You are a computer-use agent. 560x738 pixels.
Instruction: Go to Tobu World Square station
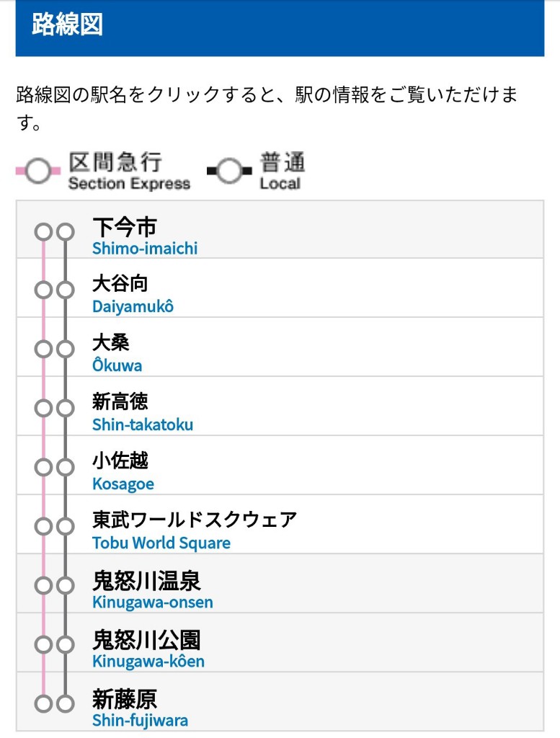pos(195,530)
